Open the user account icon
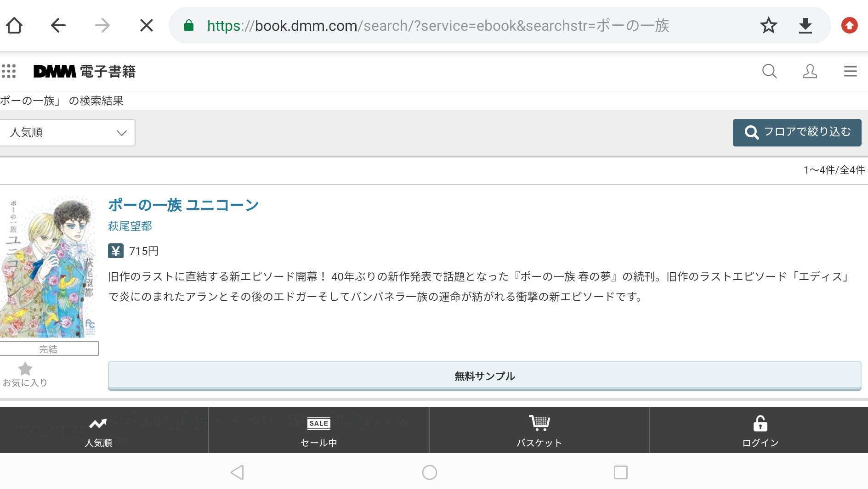 [x=810, y=71]
